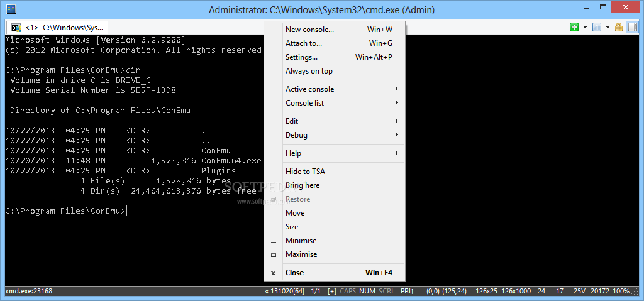The image size is (644, 301).
Task: Select the <1> C:\Windows\Sys... console tab
Action: point(57,28)
